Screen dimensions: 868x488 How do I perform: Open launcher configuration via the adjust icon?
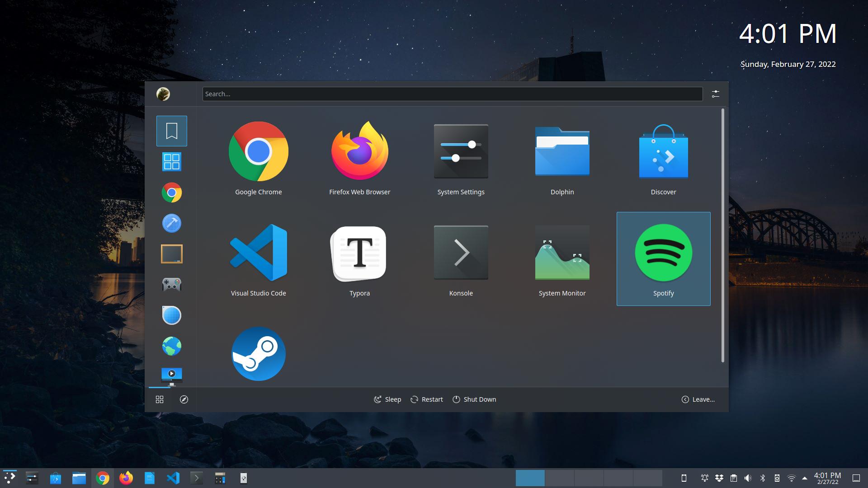point(716,94)
